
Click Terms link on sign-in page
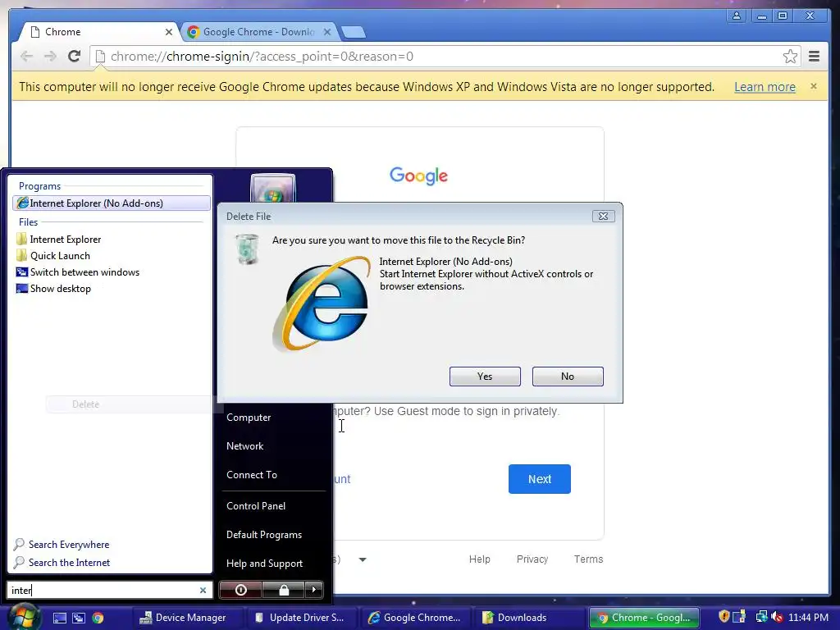588,559
